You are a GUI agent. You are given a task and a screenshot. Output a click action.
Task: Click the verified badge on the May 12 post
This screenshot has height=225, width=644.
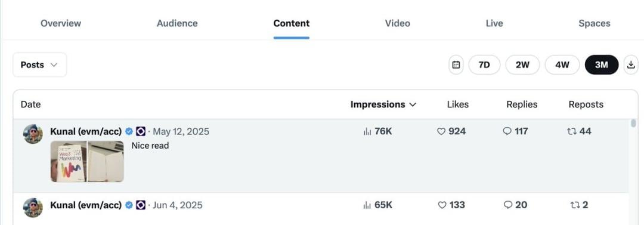pos(129,132)
